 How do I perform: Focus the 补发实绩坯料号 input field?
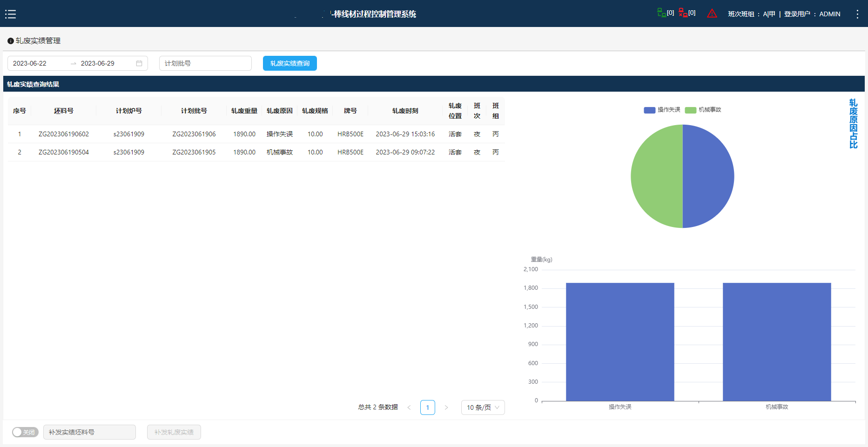(89, 432)
